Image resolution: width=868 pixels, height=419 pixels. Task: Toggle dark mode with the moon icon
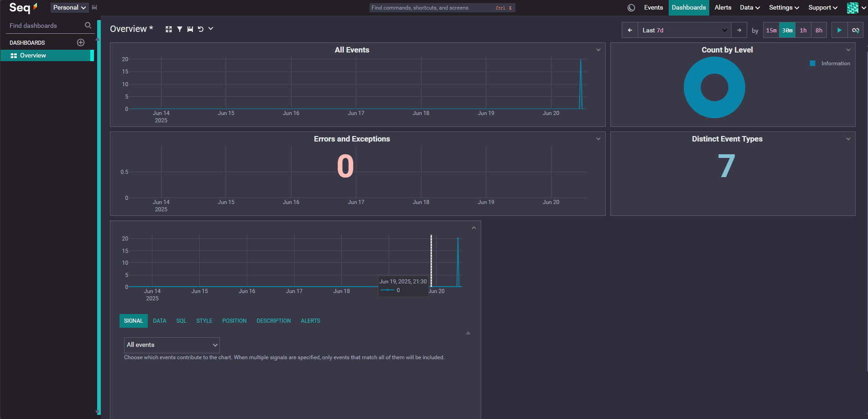coord(631,8)
